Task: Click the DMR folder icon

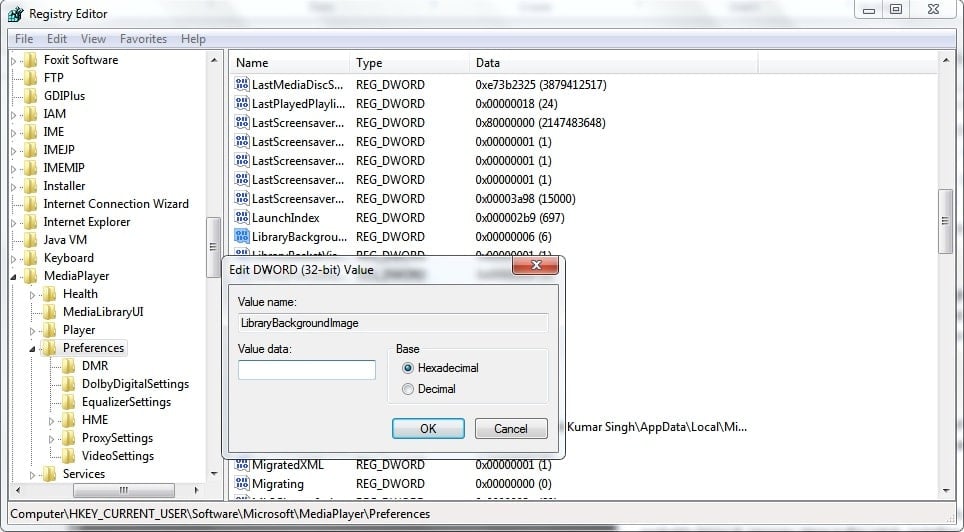Action: [68, 366]
